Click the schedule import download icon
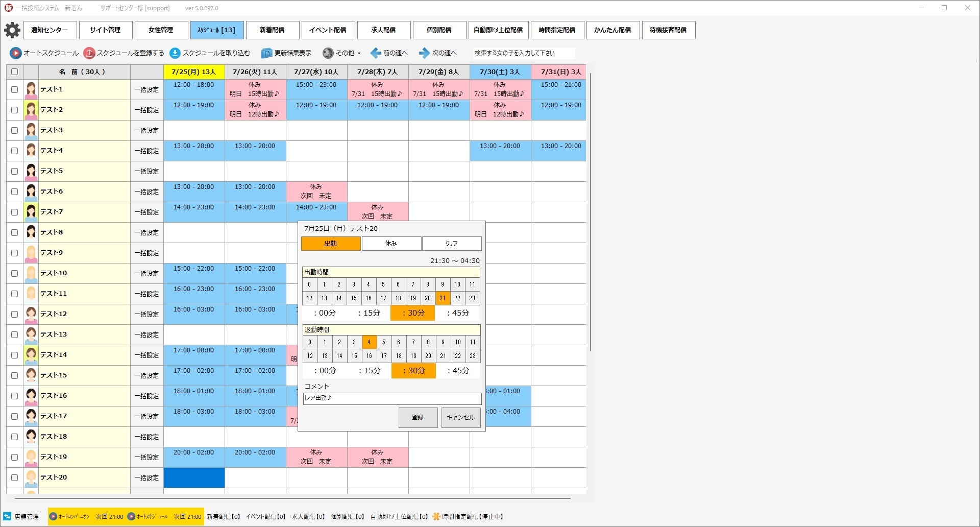This screenshot has height=527, width=980. pyautogui.click(x=175, y=53)
